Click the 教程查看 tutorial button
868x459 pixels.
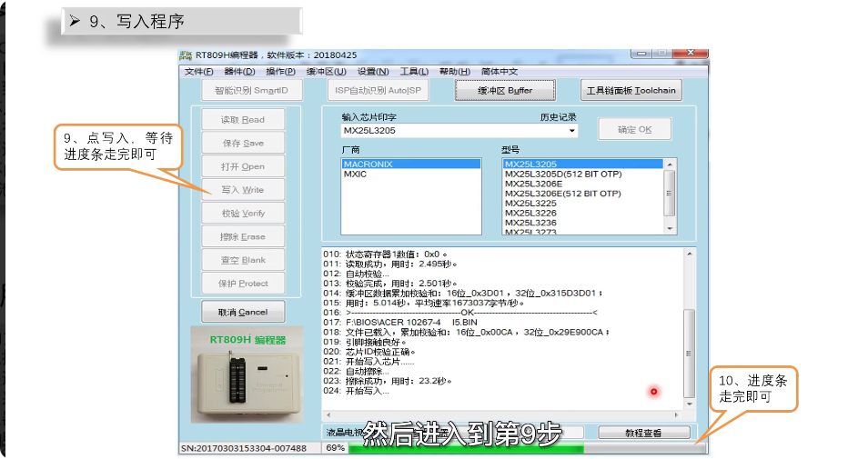(643, 433)
